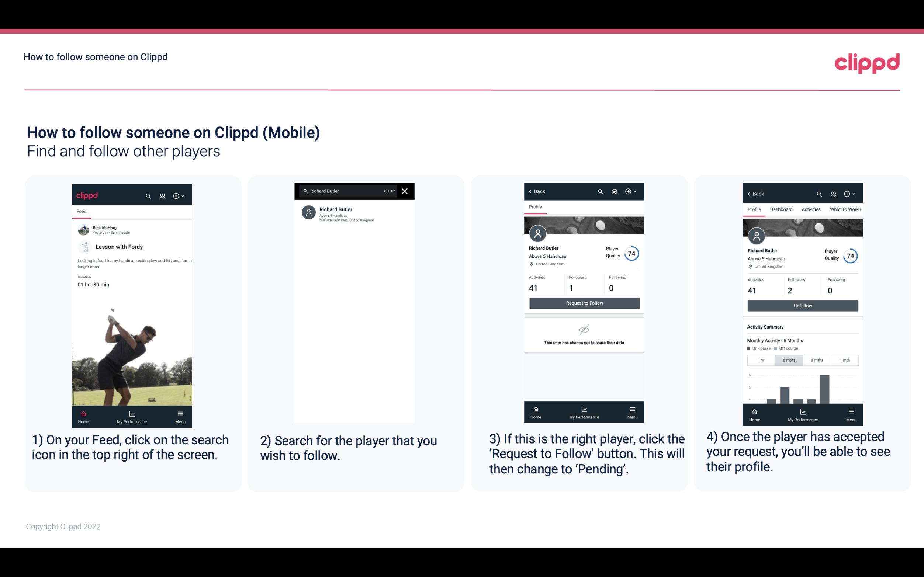Click the 'Unfollow' button on Richard Butler's profile
The height and width of the screenshot is (577, 924).
(802, 305)
